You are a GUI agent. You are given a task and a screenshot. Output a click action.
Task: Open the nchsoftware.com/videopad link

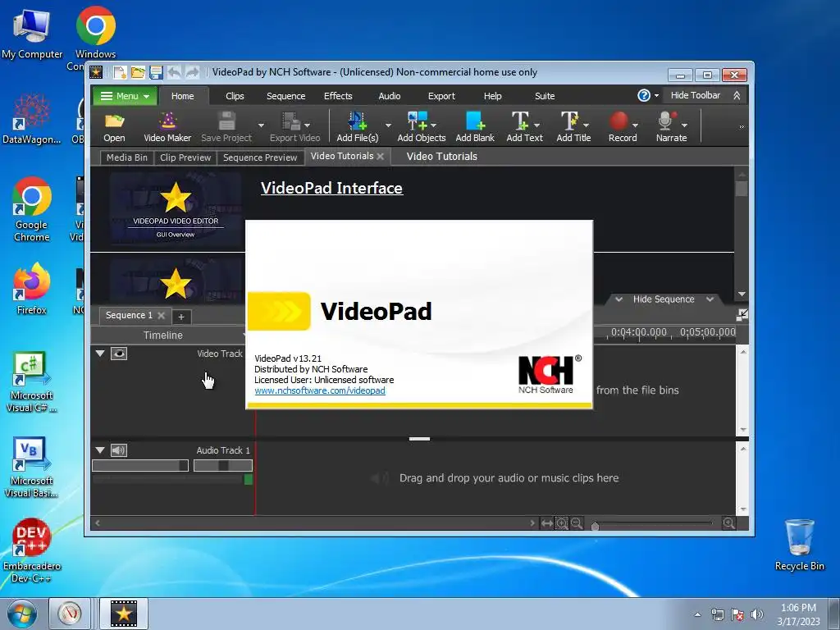[320, 390]
